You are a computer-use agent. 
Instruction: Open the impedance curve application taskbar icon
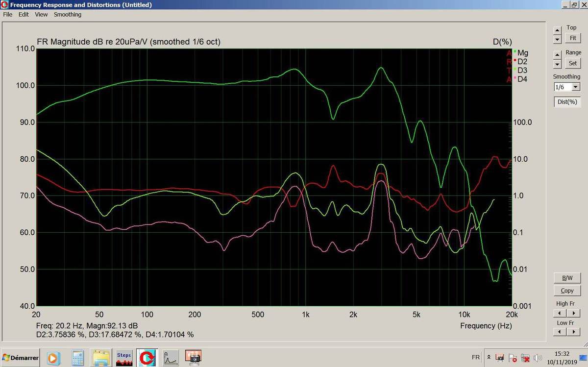(x=171, y=358)
